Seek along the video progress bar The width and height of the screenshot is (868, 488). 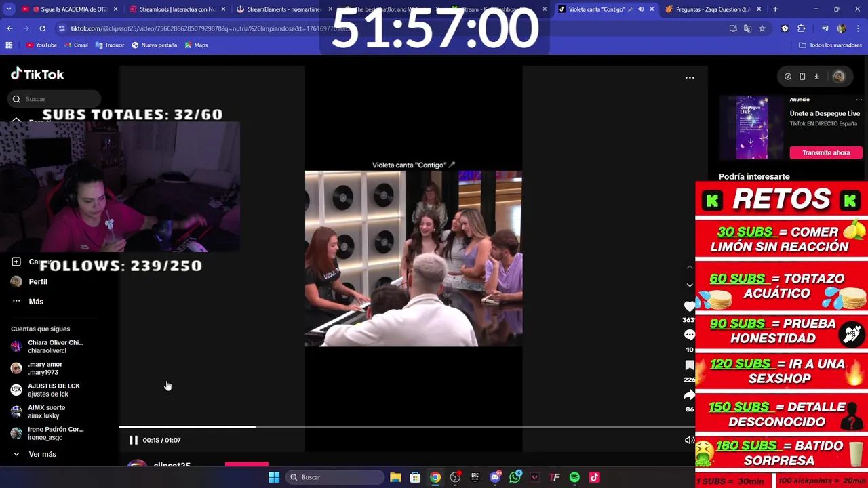click(407, 427)
